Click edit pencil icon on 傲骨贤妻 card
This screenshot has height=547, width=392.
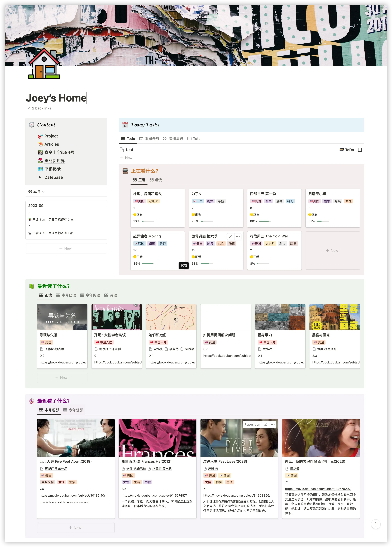[x=230, y=236]
